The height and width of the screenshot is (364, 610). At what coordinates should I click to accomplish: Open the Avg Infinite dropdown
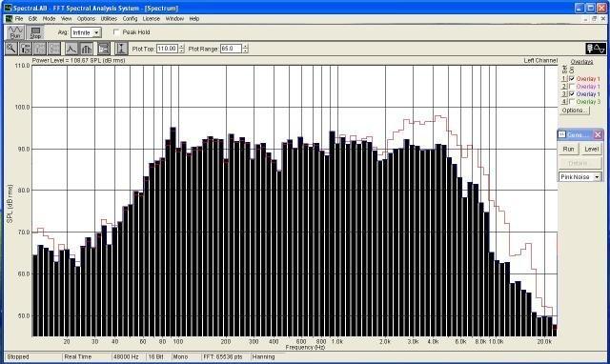pos(96,32)
